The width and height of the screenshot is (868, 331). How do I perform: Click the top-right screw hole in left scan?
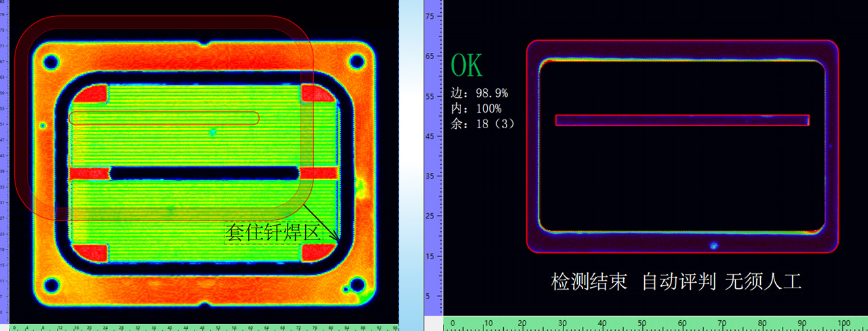(x=357, y=62)
